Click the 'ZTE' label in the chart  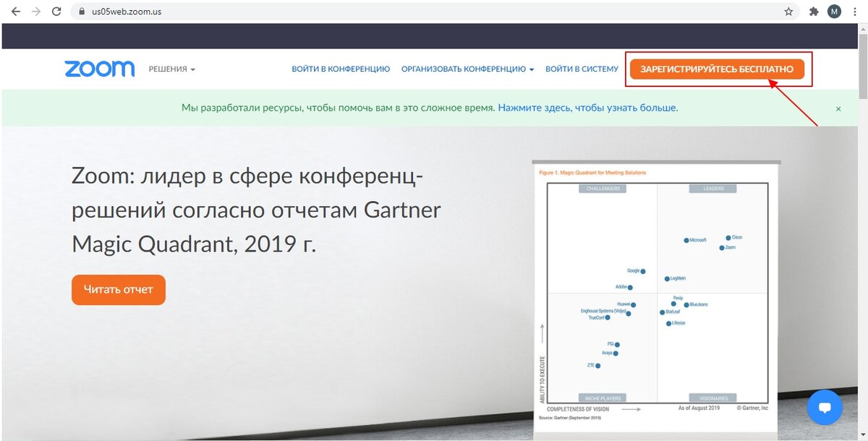(590, 365)
